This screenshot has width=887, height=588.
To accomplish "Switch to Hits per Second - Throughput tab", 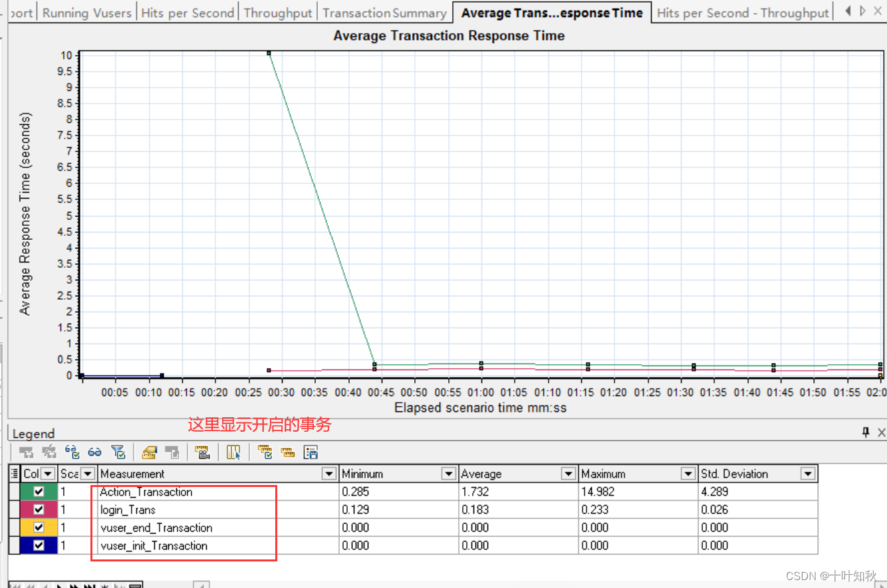I will click(743, 13).
